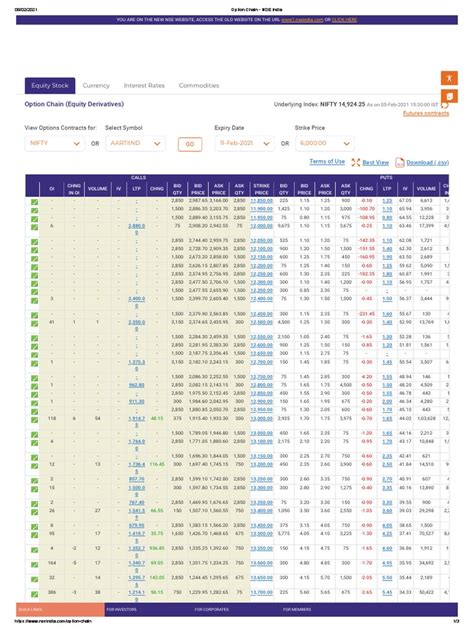This screenshot has width=474, height=632.
Task: Open chart icon for strike 11,950.00 row
Action: [35, 219]
